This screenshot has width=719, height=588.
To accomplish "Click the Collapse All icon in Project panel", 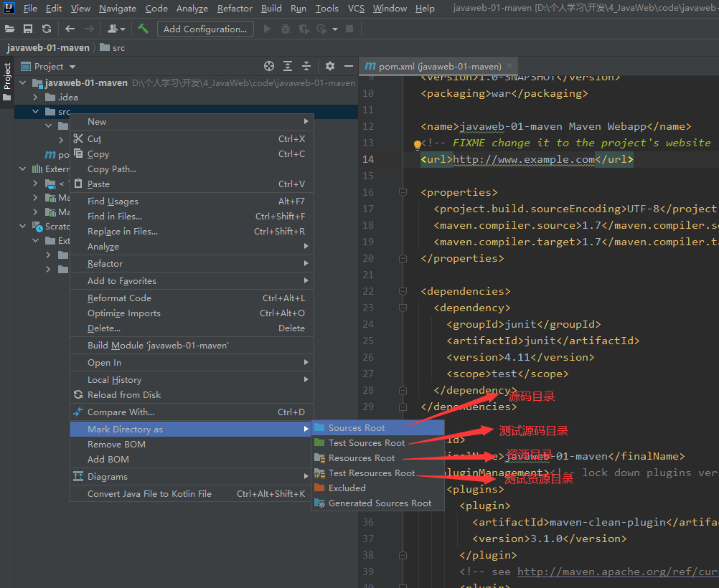I will click(306, 66).
